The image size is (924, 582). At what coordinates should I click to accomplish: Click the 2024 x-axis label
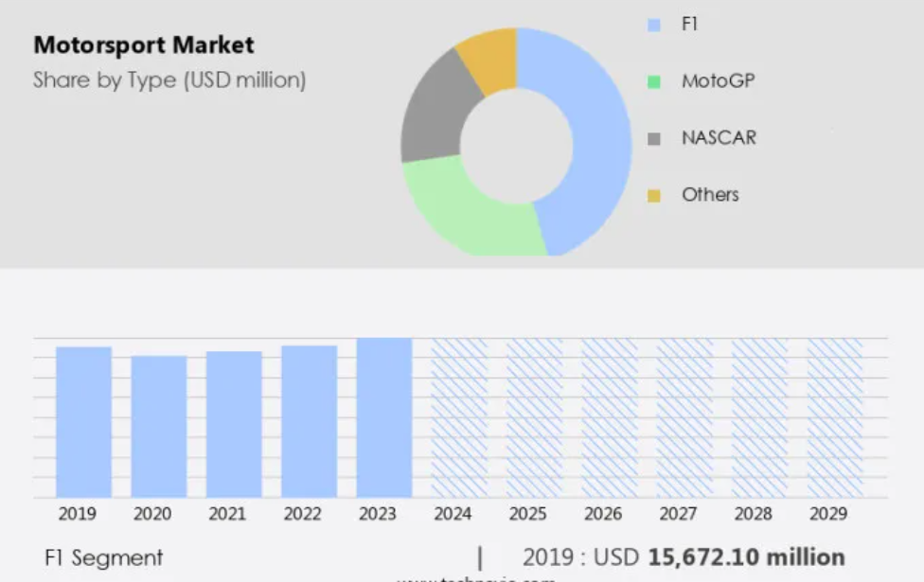tap(453, 514)
